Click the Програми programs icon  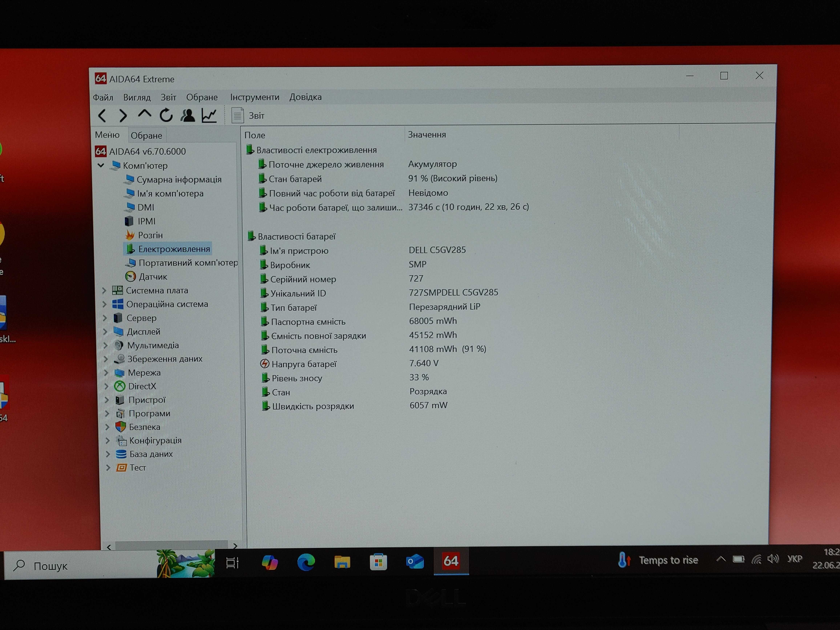pos(120,413)
